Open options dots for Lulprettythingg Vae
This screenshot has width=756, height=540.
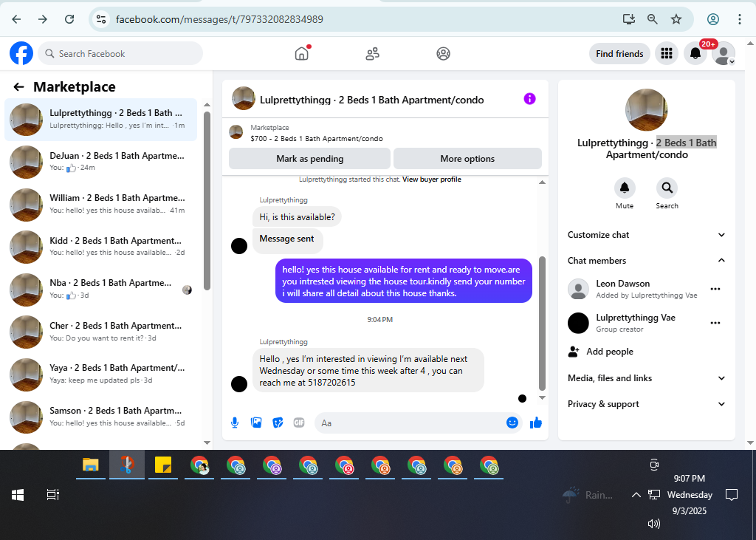715,323
